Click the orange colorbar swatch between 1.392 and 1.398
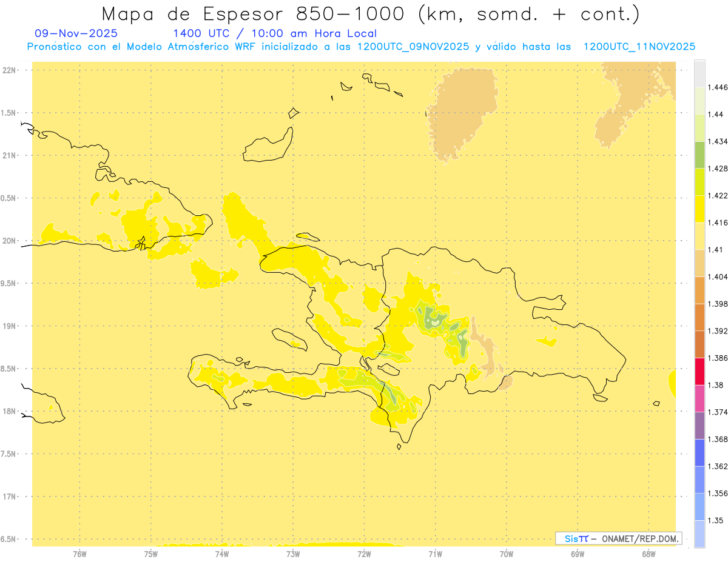The image size is (728, 562). point(699,317)
